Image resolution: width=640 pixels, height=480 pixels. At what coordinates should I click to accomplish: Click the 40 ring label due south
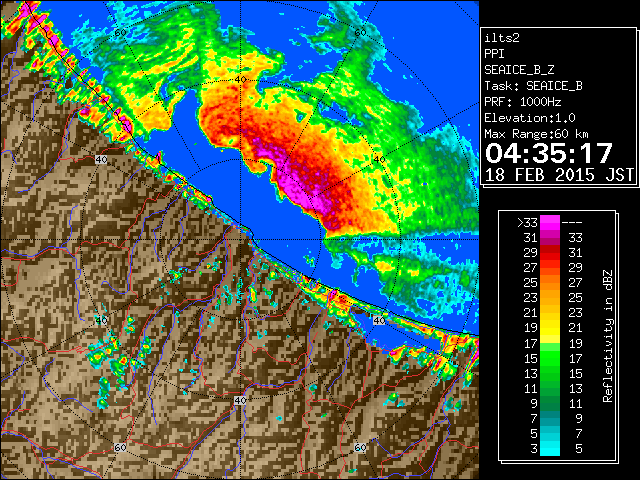coord(240,400)
